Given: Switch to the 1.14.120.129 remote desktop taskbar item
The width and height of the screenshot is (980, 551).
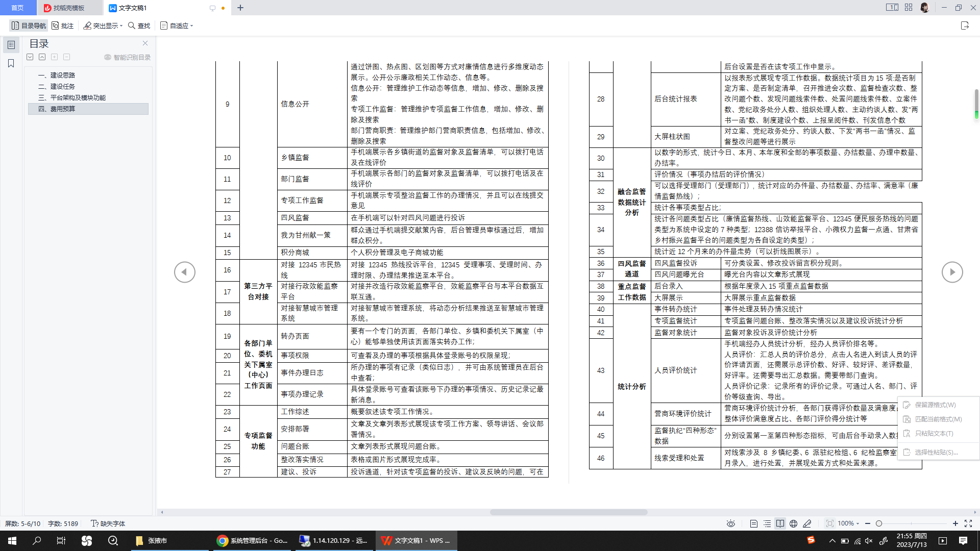Looking at the screenshot, I should [334, 540].
